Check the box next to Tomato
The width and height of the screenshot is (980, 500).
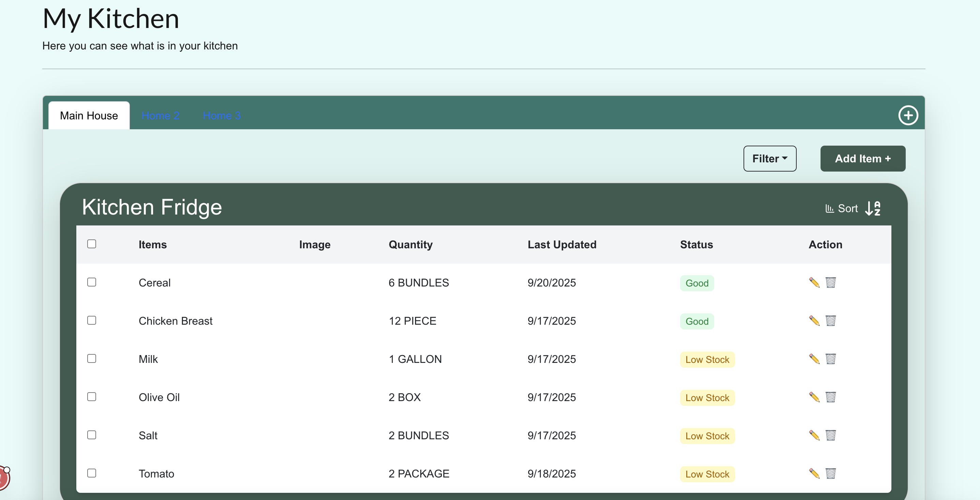click(92, 473)
